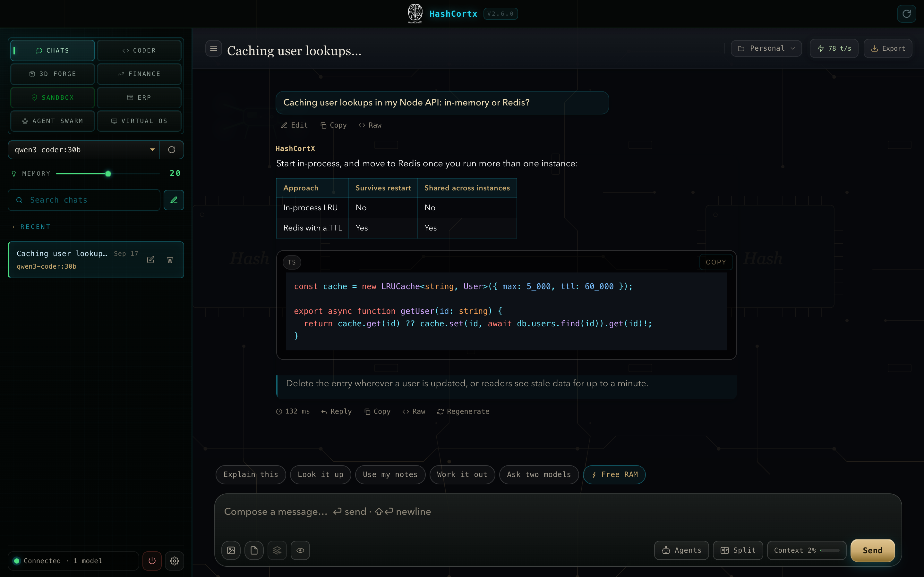
Task: Open the SANDBOX tab
Action: 53,98
